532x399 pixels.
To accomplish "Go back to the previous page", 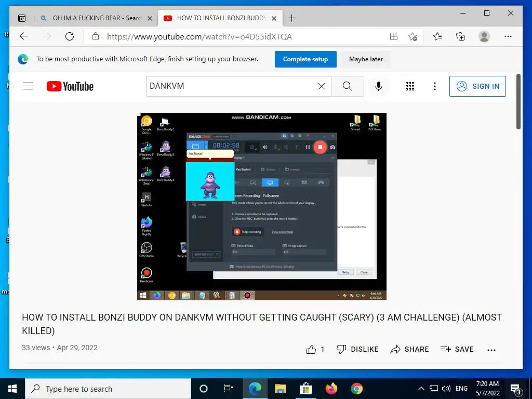I will [x=24, y=37].
